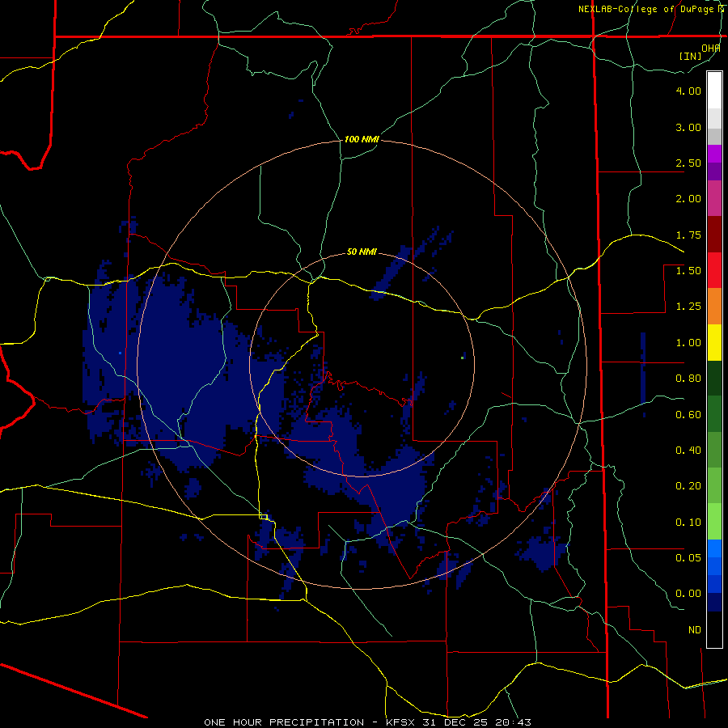
Task: Click the 0.05 legend value
Action: [688, 558]
